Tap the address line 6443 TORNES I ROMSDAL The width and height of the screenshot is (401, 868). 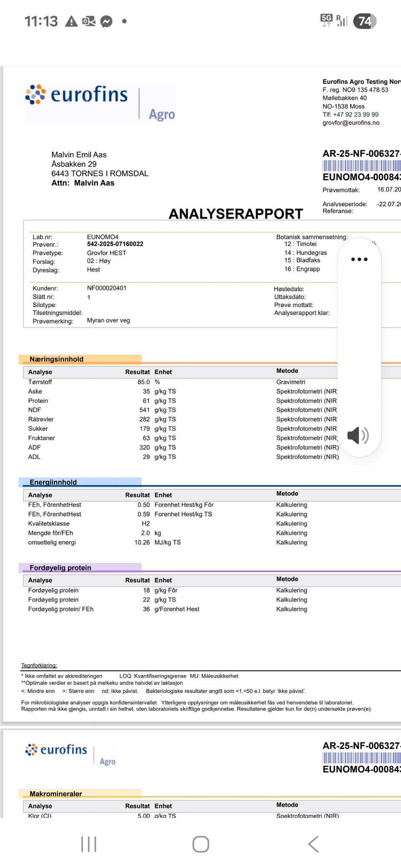click(100, 173)
